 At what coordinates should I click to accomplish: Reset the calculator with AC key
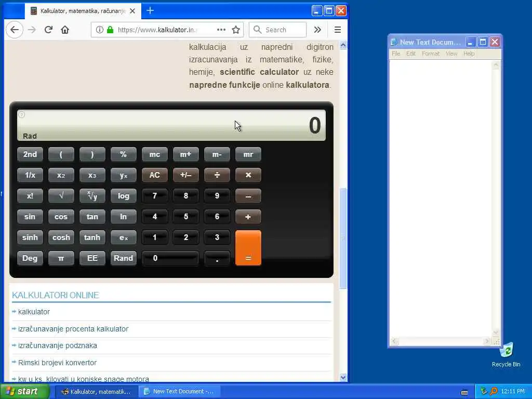click(x=155, y=175)
